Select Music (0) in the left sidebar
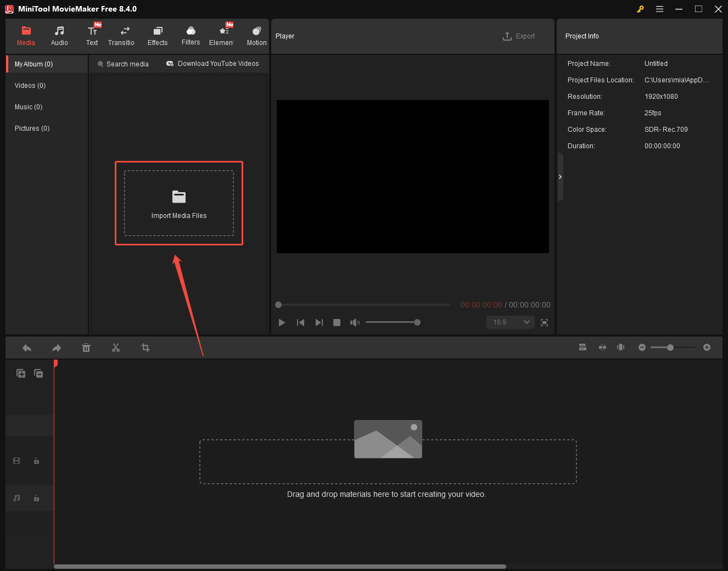Image resolution: width=728 pixels, height=571 pixels. click(x=28, y=107)
